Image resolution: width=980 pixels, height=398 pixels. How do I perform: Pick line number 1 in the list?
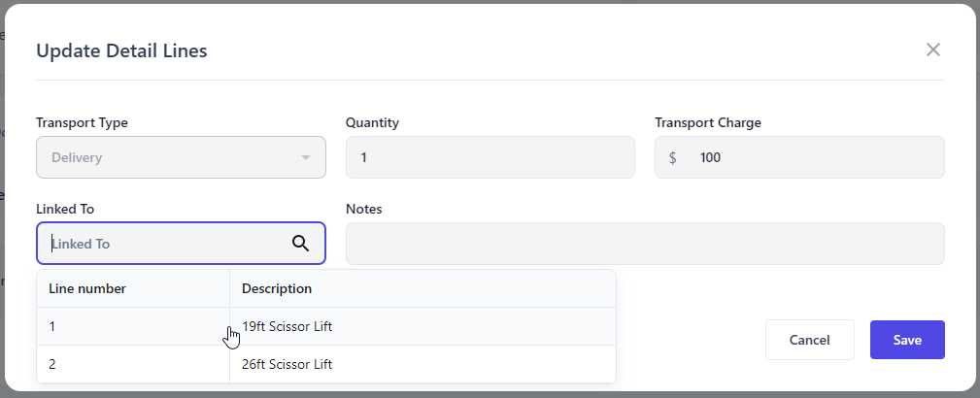(x=52, y=326)
